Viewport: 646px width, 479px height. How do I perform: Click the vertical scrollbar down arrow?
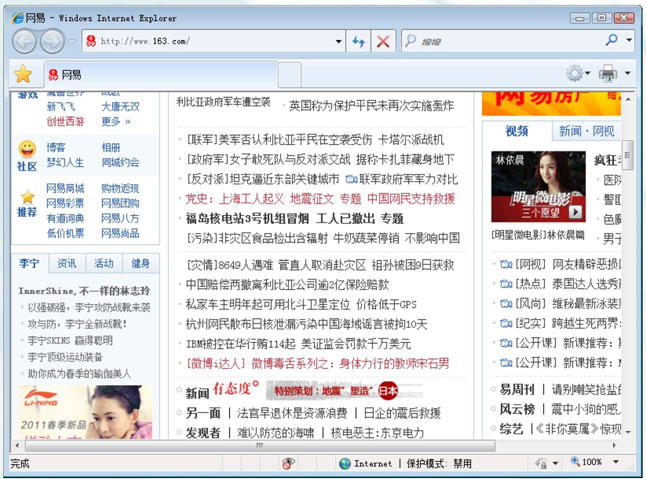click(x=628, y=432)
